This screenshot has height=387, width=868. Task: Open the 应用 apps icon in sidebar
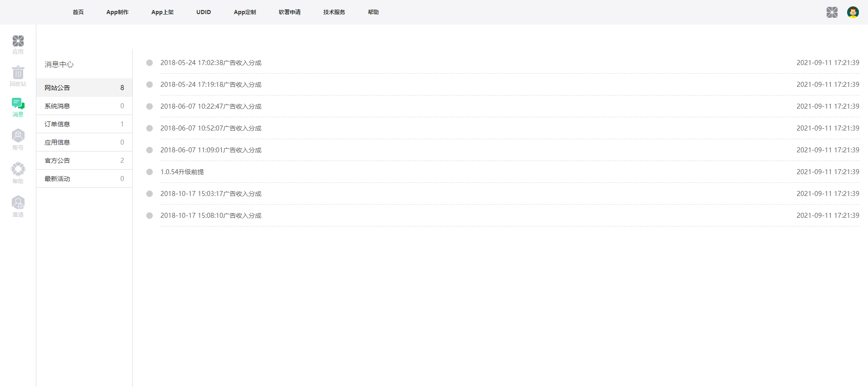click(x=18, y=41)
